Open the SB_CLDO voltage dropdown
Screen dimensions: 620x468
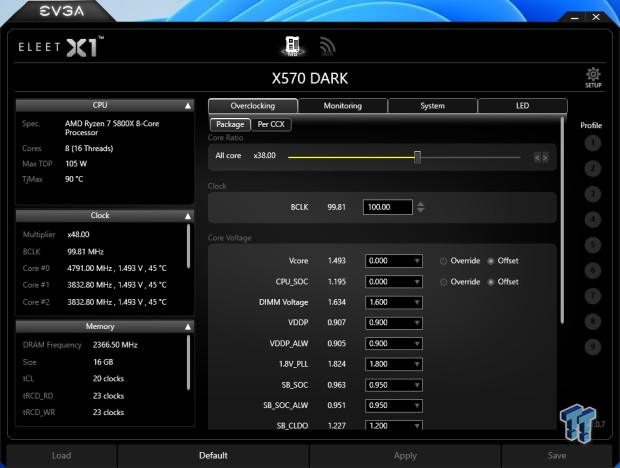click(x=393, y=425)
